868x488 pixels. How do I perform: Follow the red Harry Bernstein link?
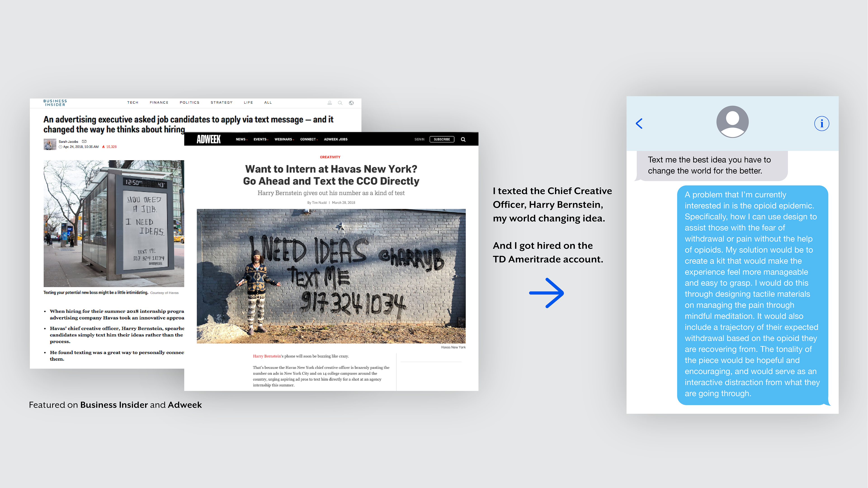tap(267, 356)
